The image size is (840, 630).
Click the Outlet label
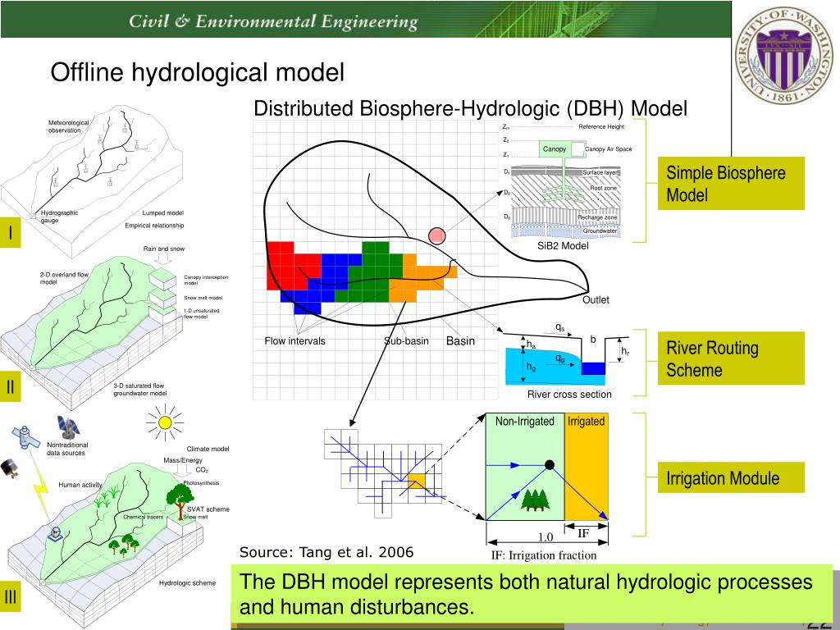pyautogui.click(x=596, y=300)
